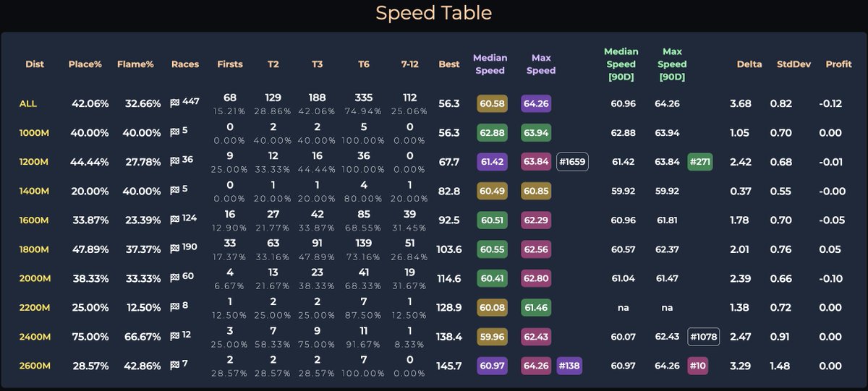Click the 3.29 delta value
The height and width of the screenshot is (391, 868).
tap(740, 366)
